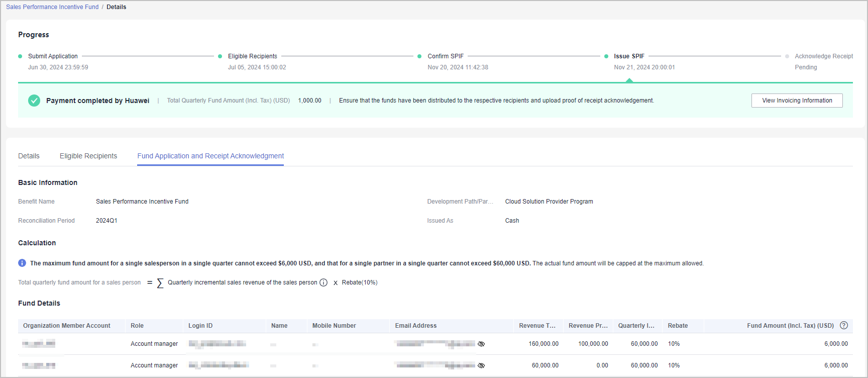Click the blue info icon beside maximum fund notice

pyautogui.click(x=22, y=263)
